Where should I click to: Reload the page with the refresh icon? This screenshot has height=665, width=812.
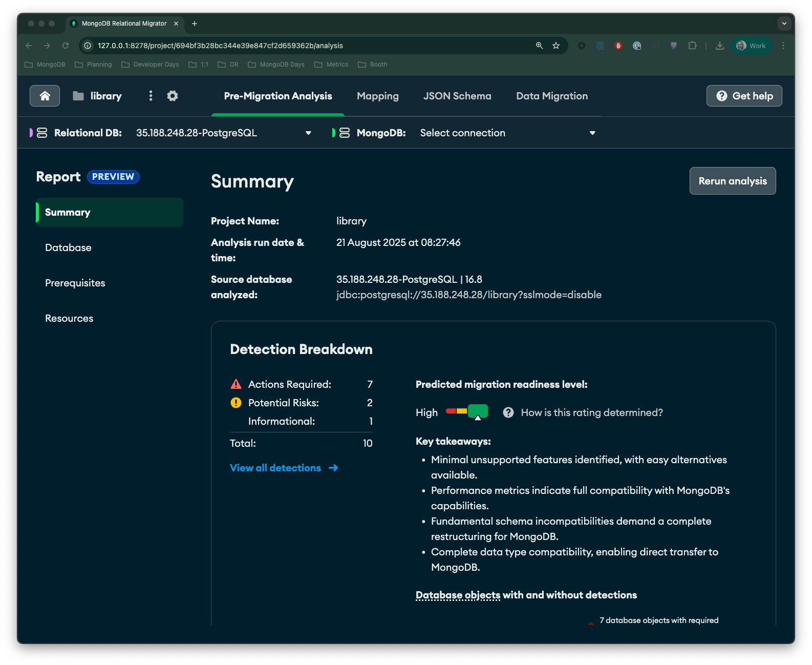click(66, 46)
